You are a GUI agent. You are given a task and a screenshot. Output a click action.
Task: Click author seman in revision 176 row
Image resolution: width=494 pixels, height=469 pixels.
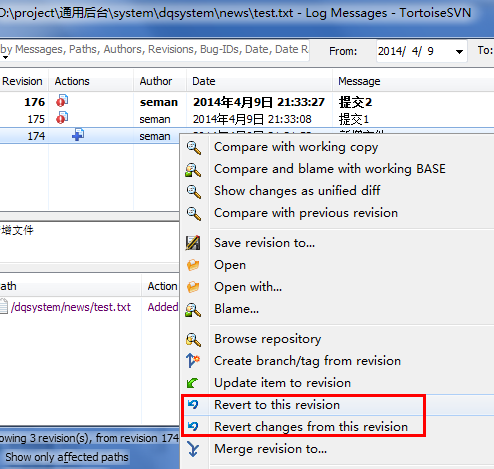(159, 102)
